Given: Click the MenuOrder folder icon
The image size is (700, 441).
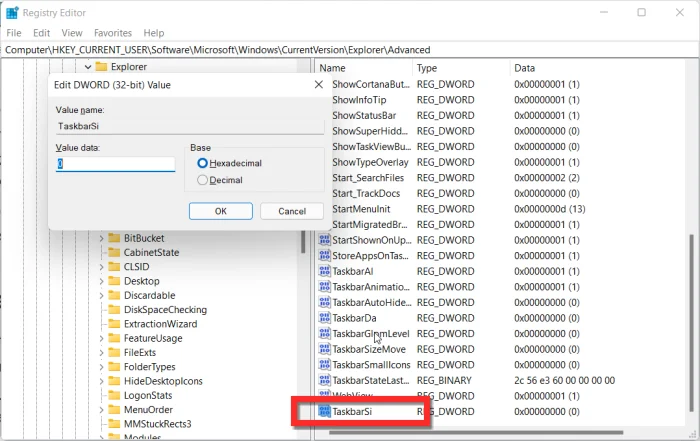Looking at the screenshot, I should [114, 409].
